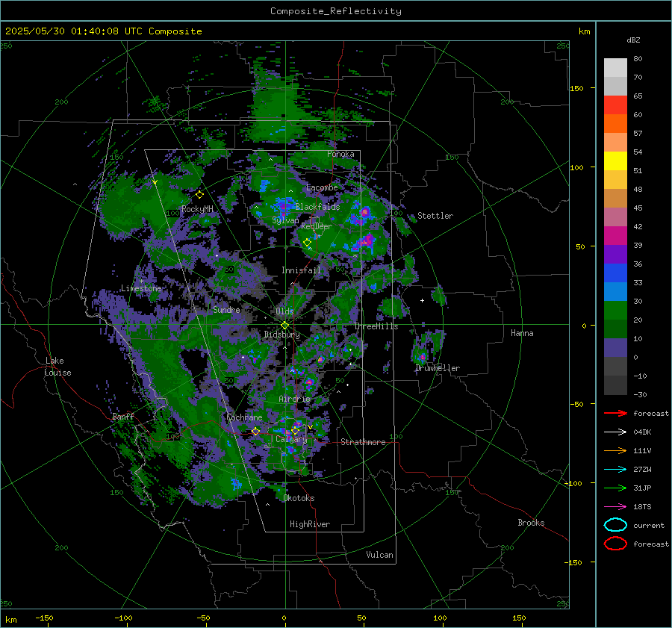
Task: Click the Cochrane city label
Action: point(244,417)
